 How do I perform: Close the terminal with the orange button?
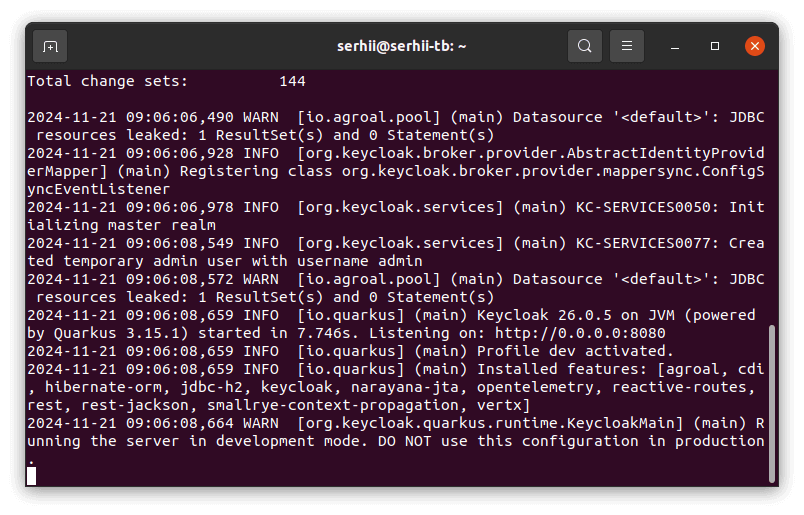[x=755, y=46]
